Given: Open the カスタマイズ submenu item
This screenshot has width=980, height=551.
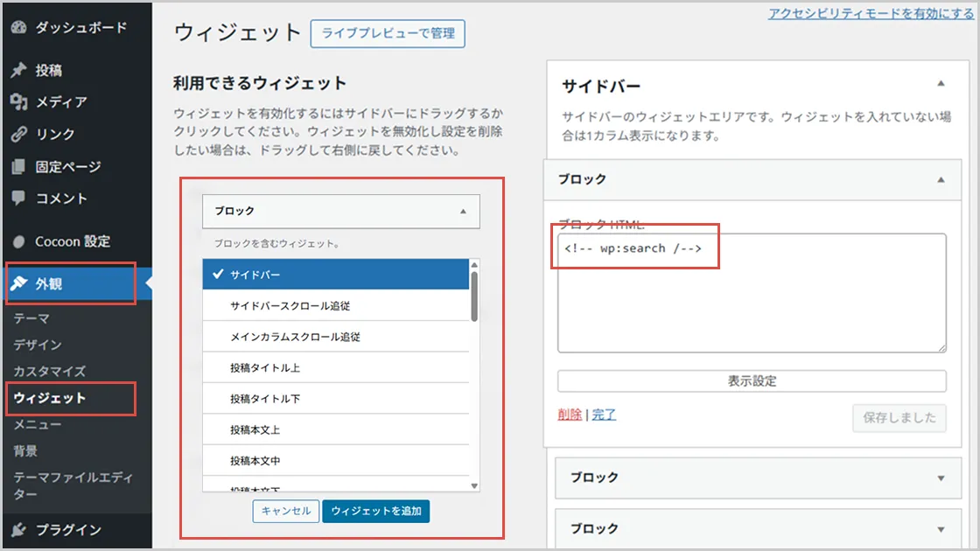Looking at the screenshot, I should pyautogui.click(x=49, y=372).
